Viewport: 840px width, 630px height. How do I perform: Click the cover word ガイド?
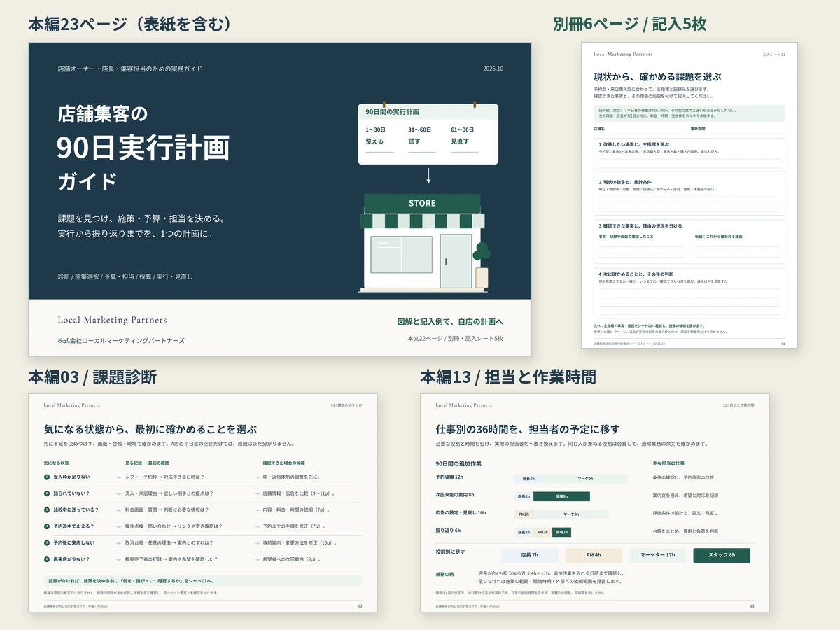point(87,181)
